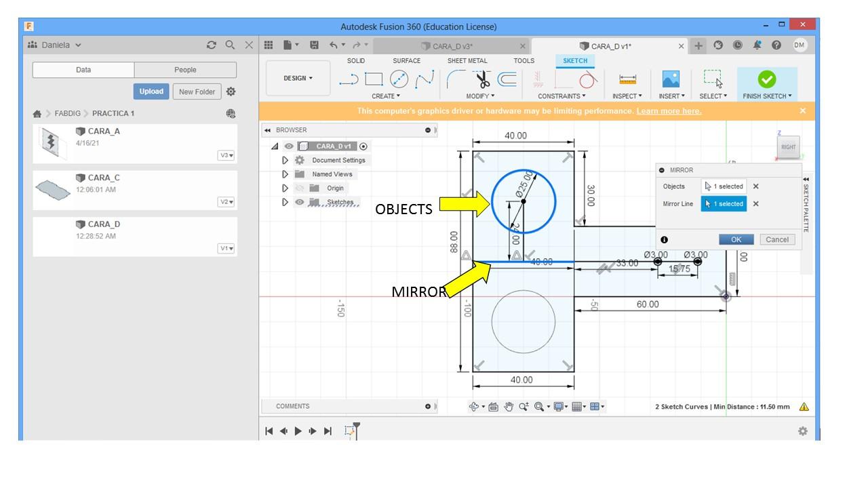Switch to the SURFACE ribbon tab

tap(407, 60)
